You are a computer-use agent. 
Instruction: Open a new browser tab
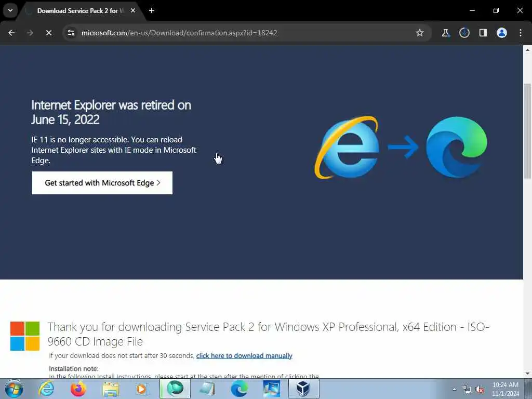152,10
